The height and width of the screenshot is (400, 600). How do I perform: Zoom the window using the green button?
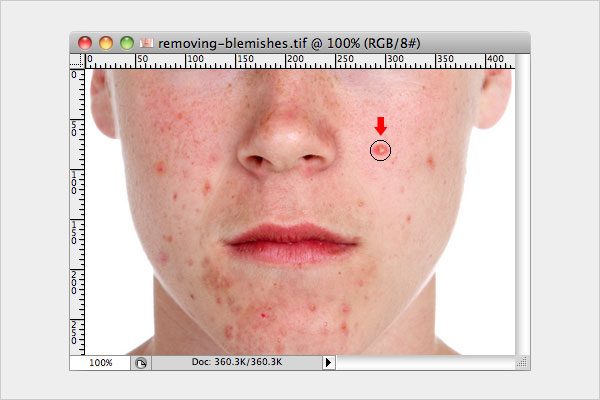[127, 43]
